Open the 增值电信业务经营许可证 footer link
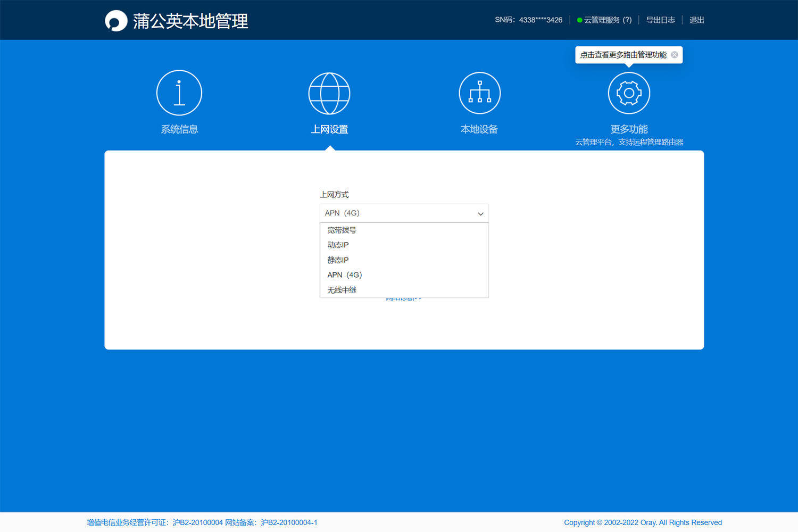The width and height of the screenshot is (798, 532). [x=154, y=522]
